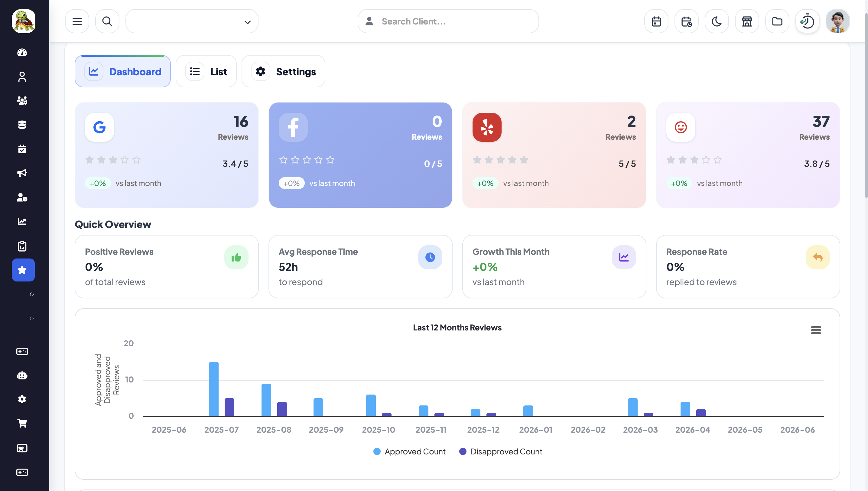Click the 2025-07 approved blue bar
The width and height of the screenshot is (868, 491).
[x=214, y=389]
